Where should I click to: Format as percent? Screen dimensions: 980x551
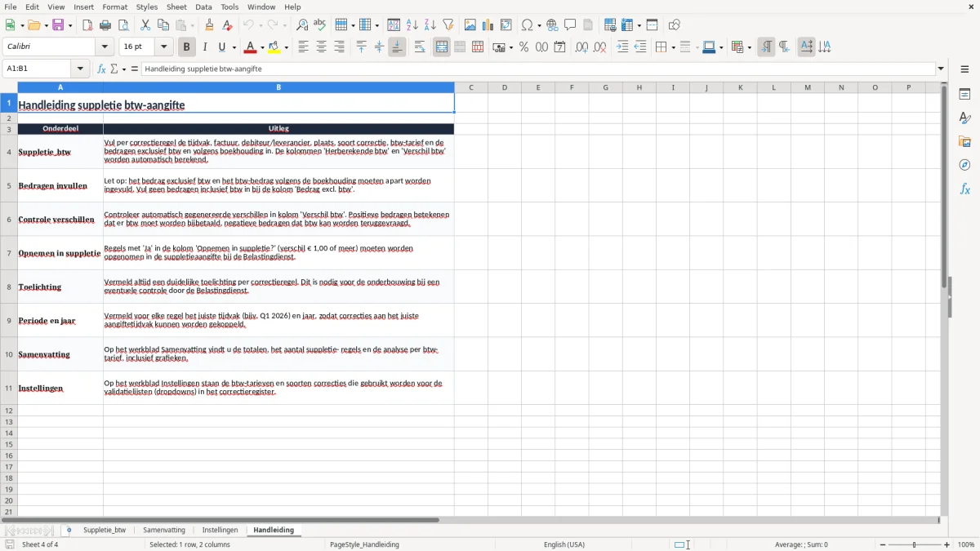click(524, 47)
